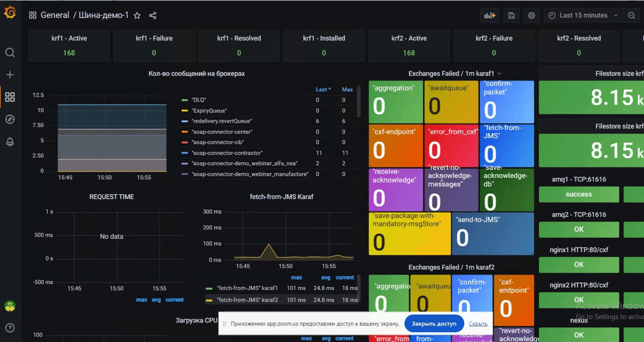This screenshot has width=644, height=342.
Task: Open the Explore compass icon
Action: (10, 119)
